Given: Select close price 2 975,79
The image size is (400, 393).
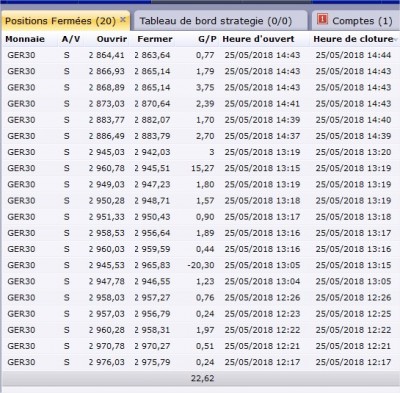Looking at the screenshot, I should point(152,362).
